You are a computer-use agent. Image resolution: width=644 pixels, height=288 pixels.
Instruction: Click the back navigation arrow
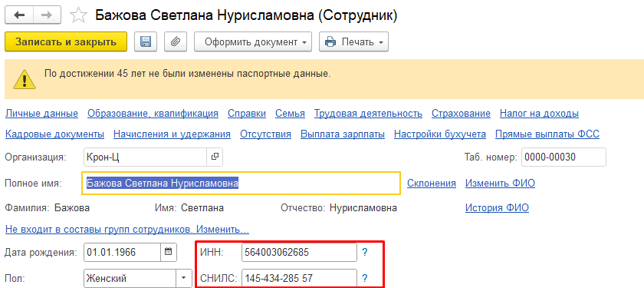pyautogui.click(x=19, y=15)
